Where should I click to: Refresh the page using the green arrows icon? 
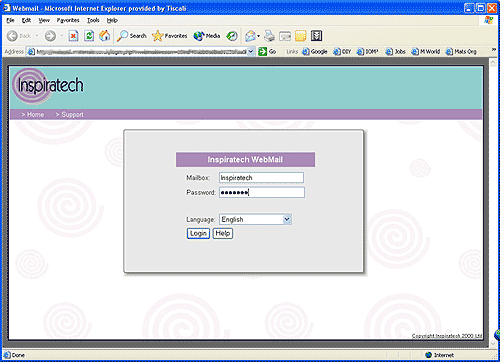(x=89, y=36)
